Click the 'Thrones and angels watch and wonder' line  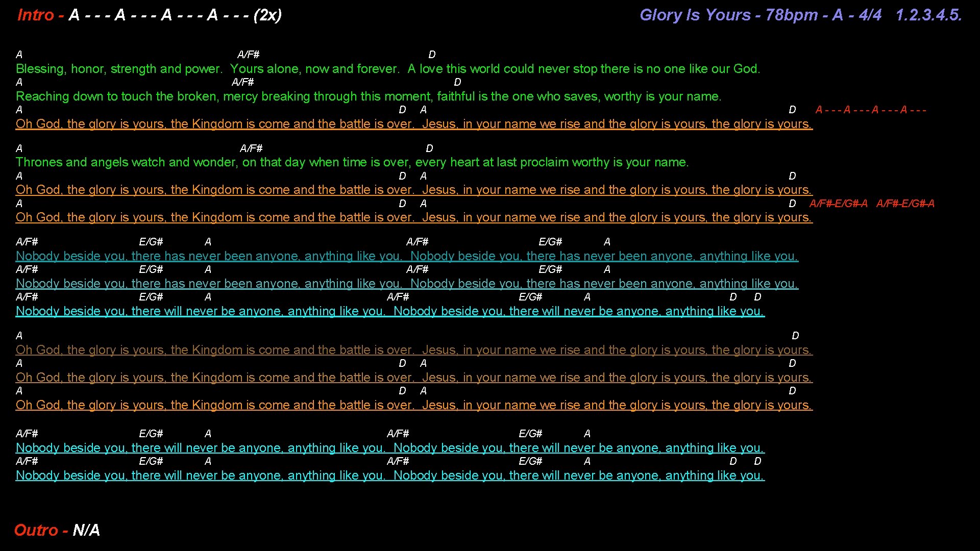(x=352, y=162)
